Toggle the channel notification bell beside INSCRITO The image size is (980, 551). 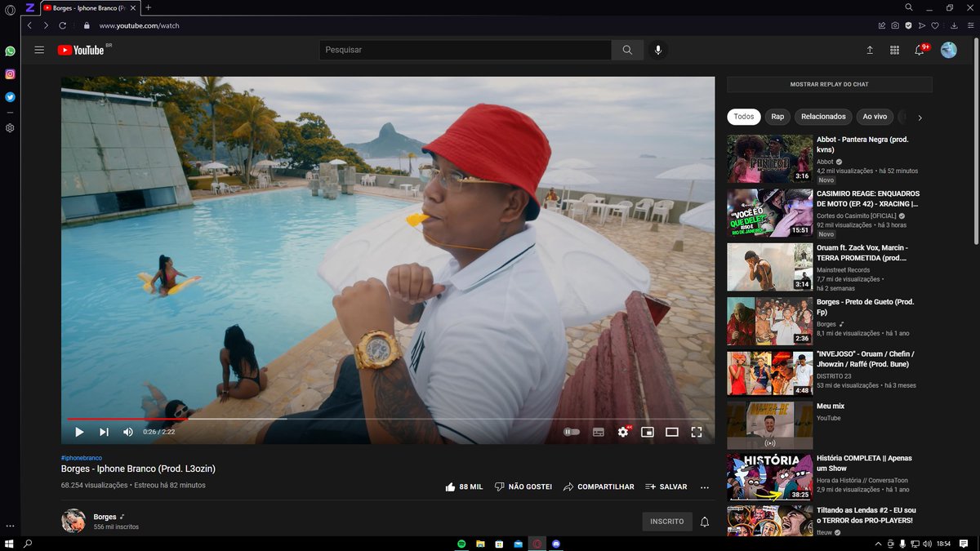(x=705, y=522)
